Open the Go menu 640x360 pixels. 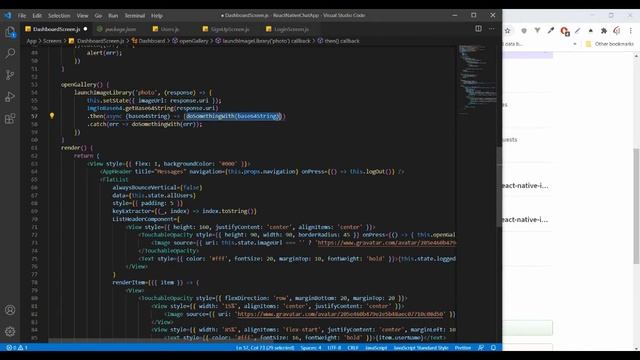pyautogui.click(x=98, y=16)
